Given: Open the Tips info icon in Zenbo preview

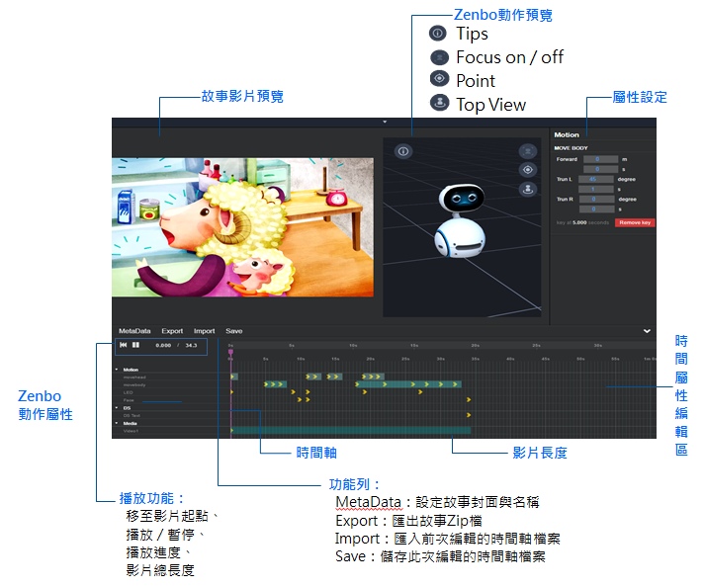Looking at the screenshot, I should tap(403, 151).
